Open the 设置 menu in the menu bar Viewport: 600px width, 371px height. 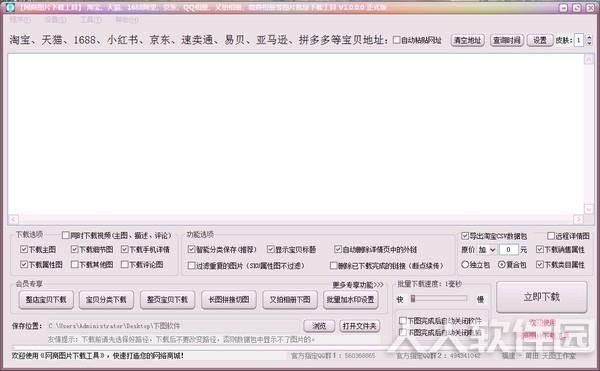pyautogui.click(x=55, y=20)
